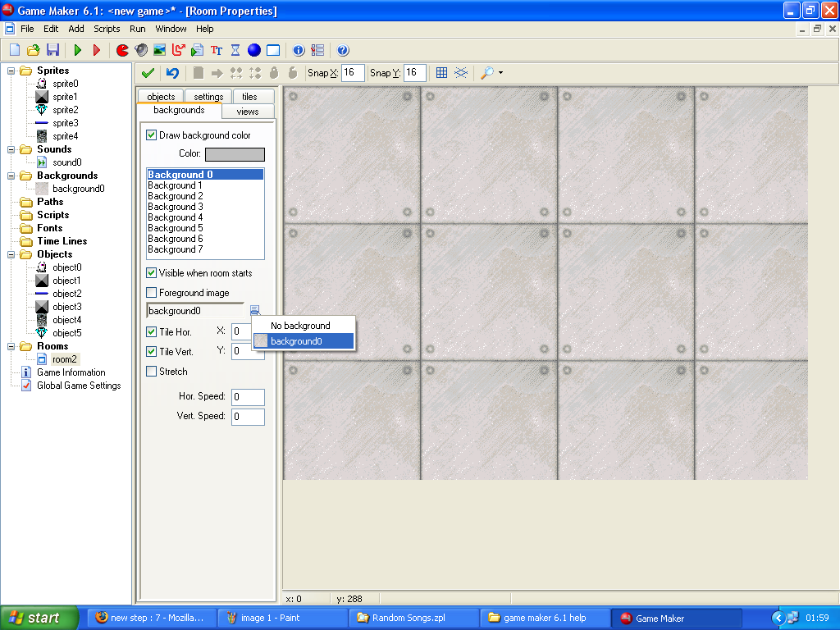Click the Create an object blue ball icon

point(254,50)
